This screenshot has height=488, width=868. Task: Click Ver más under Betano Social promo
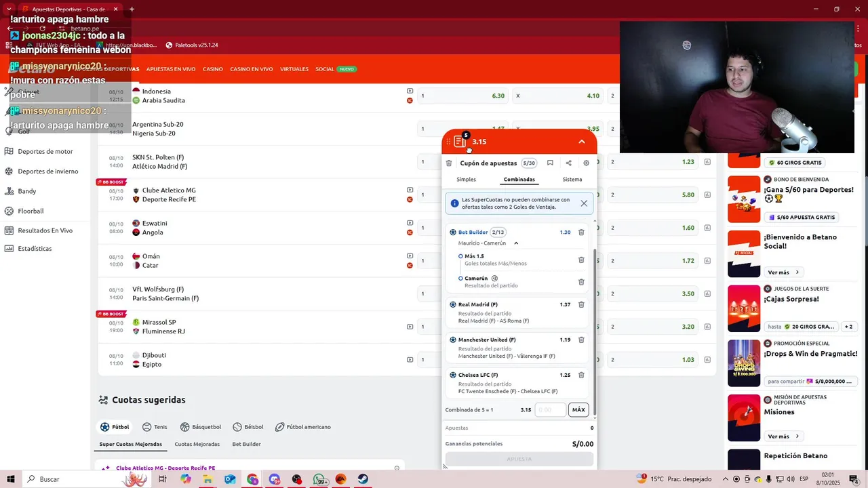click(783, 272)
